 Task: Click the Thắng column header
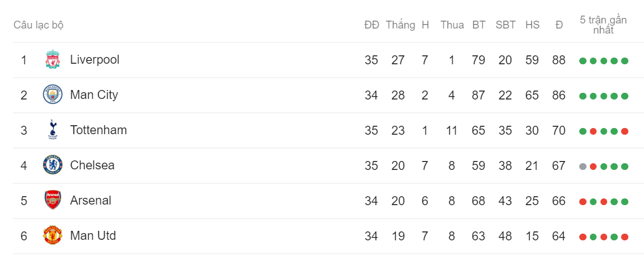[401, 25]
